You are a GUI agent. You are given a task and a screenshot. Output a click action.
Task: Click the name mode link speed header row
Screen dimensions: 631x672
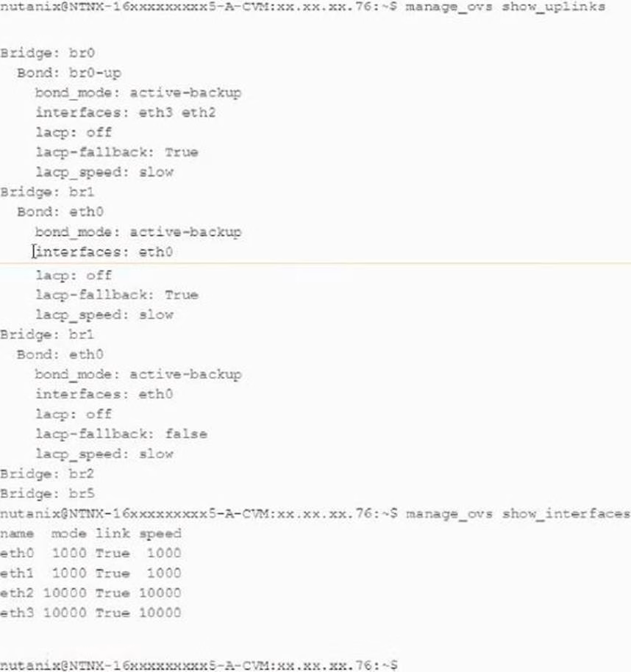pyautogui.click(x=90, y=534)
